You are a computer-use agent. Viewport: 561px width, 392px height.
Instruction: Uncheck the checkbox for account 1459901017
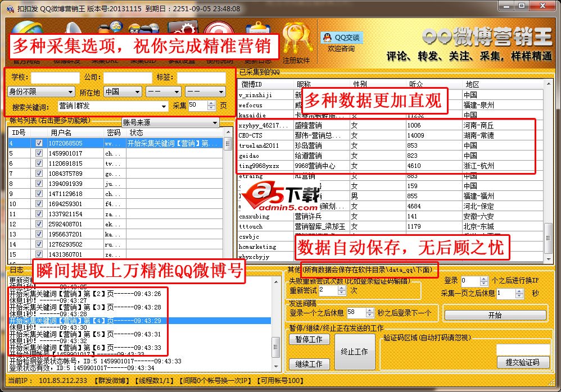(39, 153)
